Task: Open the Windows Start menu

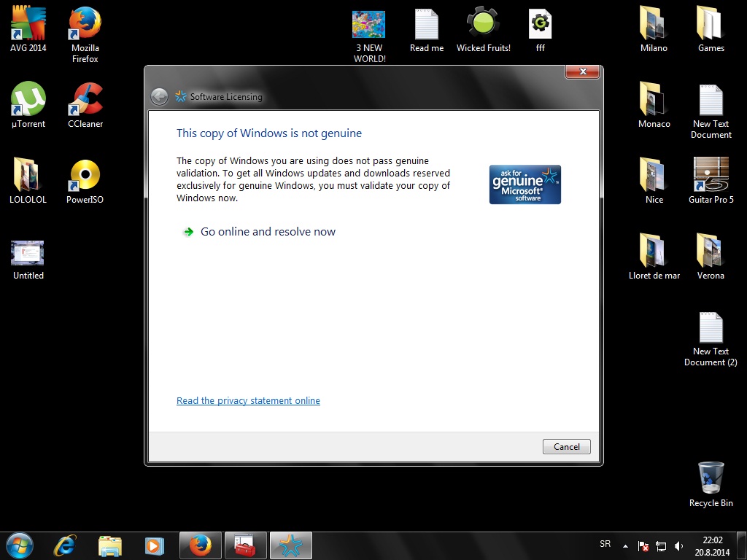Action: coord(20,545)
